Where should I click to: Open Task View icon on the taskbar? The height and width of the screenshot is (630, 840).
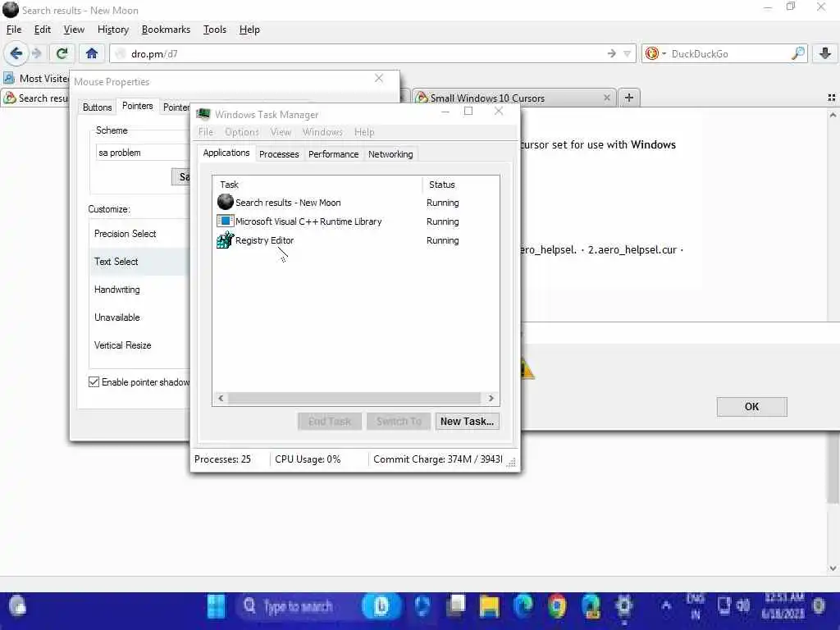456,605
